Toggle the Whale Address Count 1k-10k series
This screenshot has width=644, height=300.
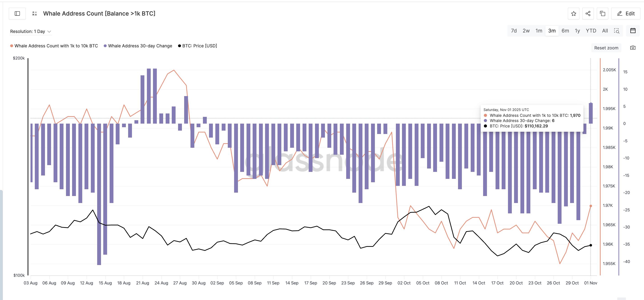pyautogui.click(x=54, y=46)
